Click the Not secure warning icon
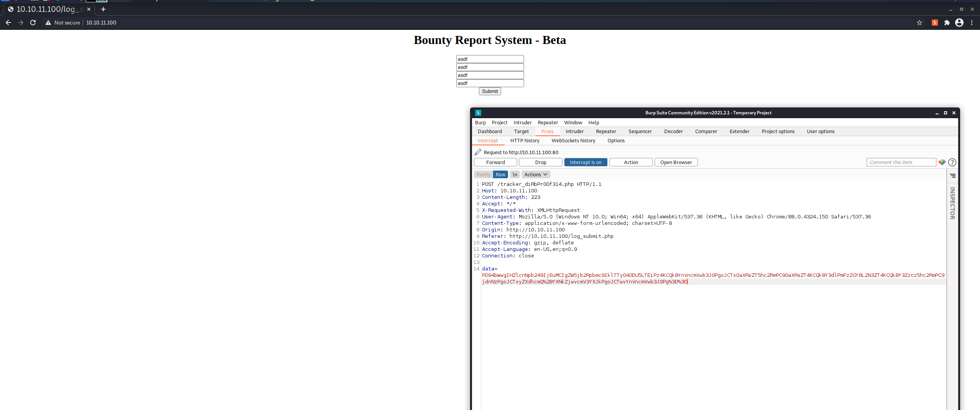The image size is (980, 410). pos(48,23)
